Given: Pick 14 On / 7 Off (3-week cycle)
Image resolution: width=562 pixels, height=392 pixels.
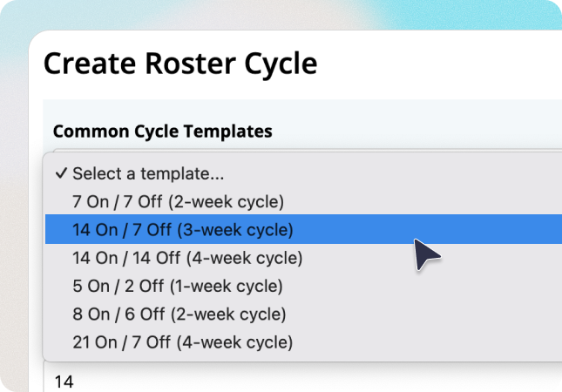Looking at the screenshot, I should tap(303, 229).
